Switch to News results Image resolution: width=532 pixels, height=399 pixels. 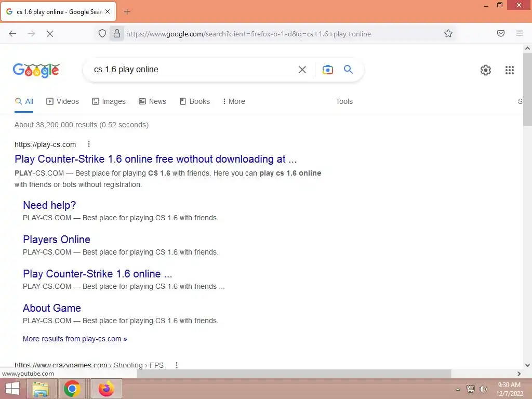152,101
